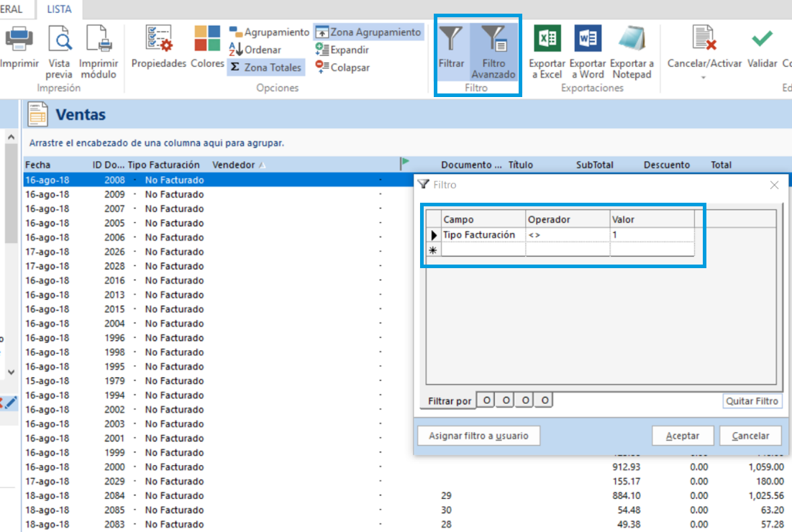Toggle Agrupamiento option
The width and height of the screenshot is (792, 532).
click(270, 32)
